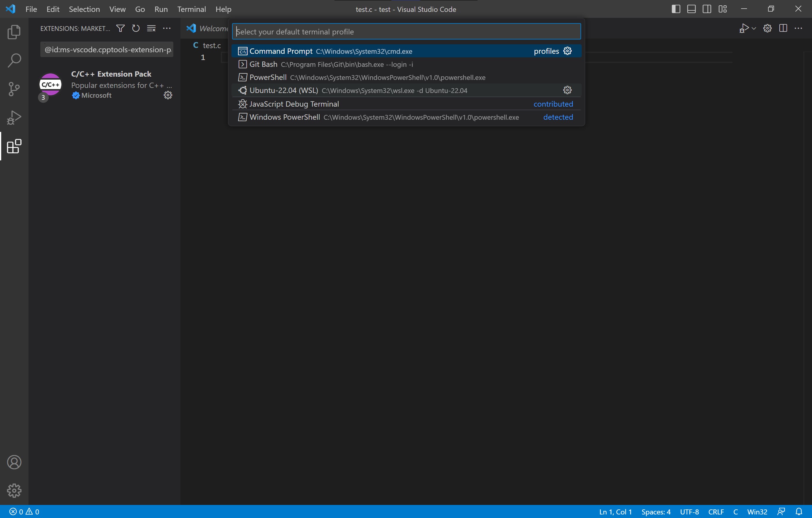Filter extensions with the funnel icon

click(x=120, y=28)
